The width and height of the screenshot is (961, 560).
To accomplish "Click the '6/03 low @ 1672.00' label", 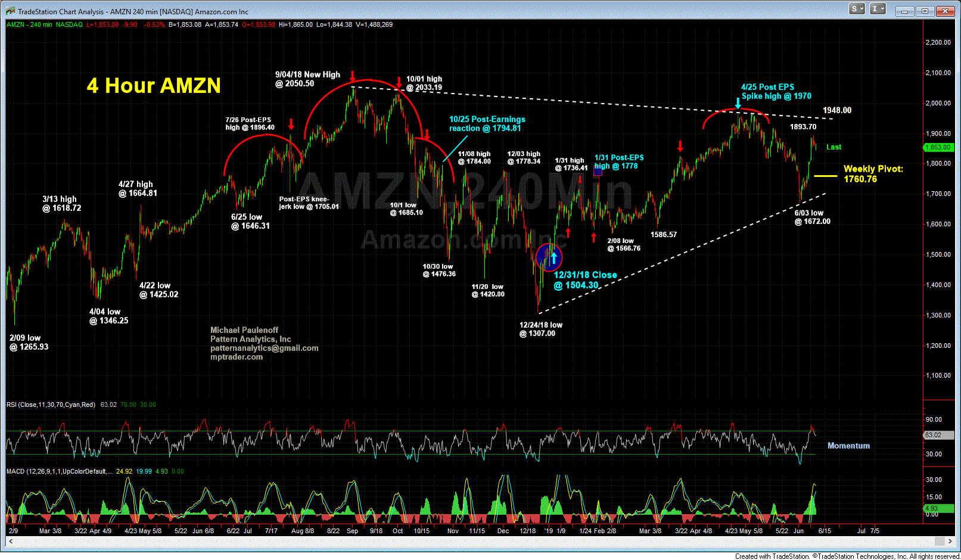I will pyautogui.click(x=812, y=217).
